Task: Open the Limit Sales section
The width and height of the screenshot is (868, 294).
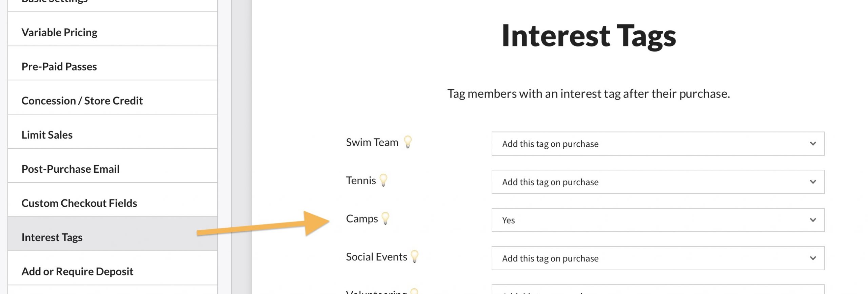Action: pyautogui.click(x=47, y=135)
